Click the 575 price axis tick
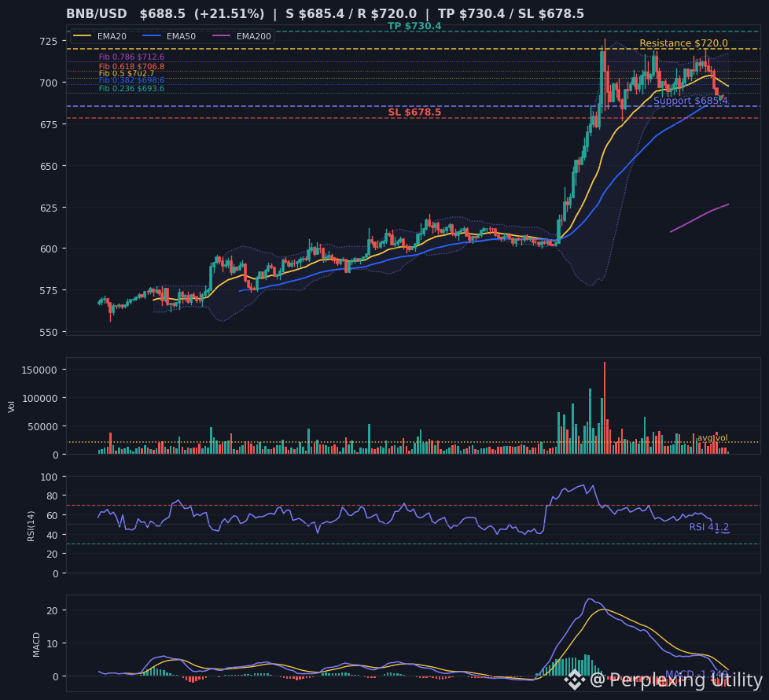 click(48, 290)
